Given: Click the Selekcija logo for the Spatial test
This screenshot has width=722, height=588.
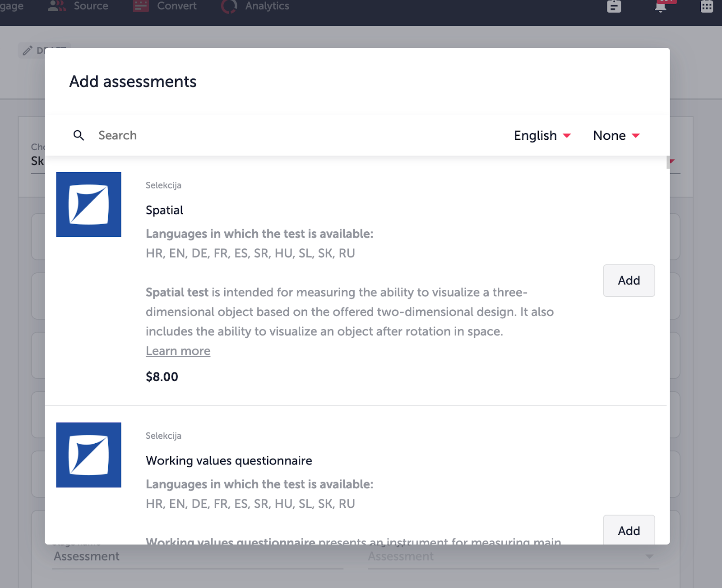Looking at the screenshot, I should (88, 204).
